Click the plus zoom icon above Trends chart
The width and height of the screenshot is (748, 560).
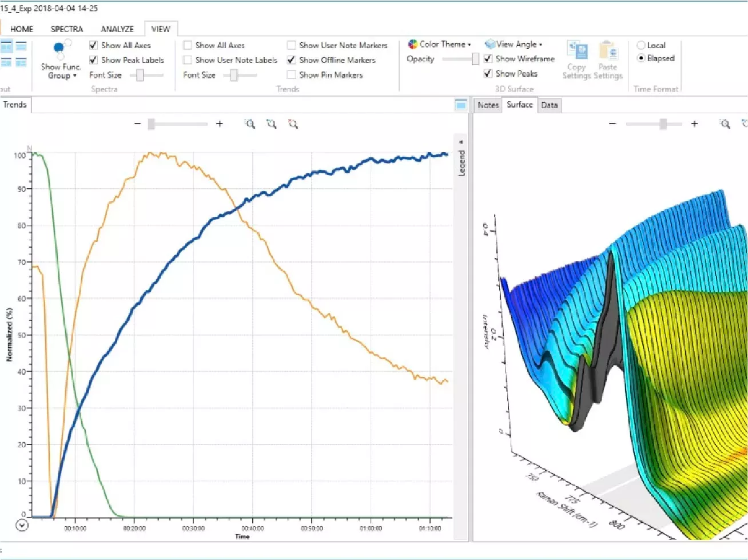(219, 124)
